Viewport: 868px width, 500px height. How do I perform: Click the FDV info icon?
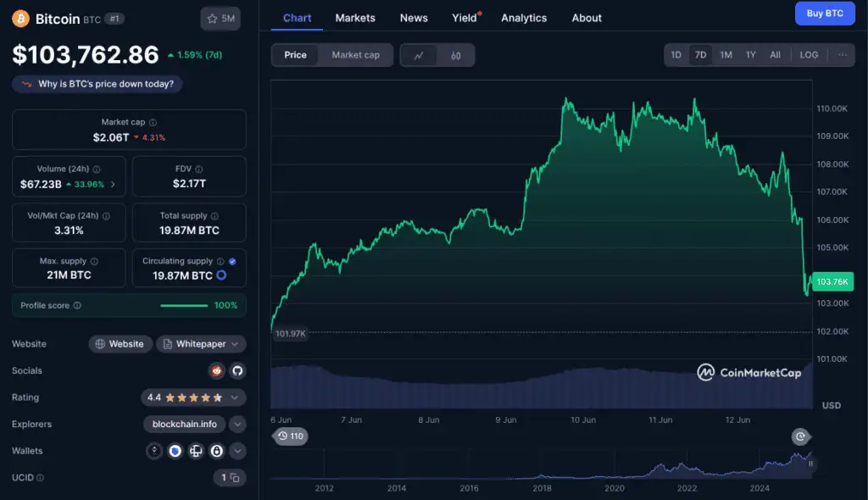coord(198,169)
